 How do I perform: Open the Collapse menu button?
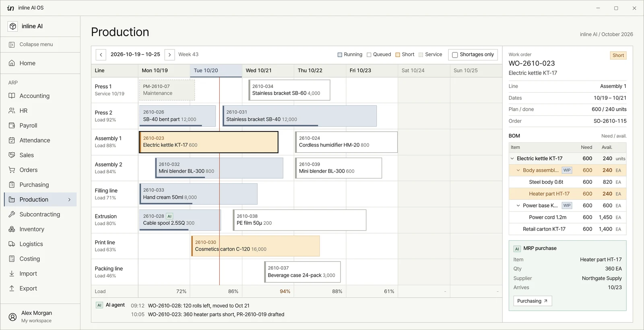coord(40,45)
